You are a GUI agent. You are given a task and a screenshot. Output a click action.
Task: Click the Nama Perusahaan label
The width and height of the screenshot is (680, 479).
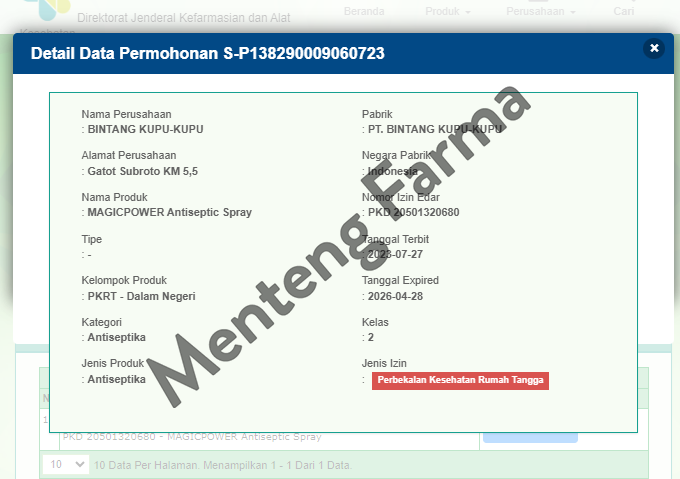[x=126, y=114]
